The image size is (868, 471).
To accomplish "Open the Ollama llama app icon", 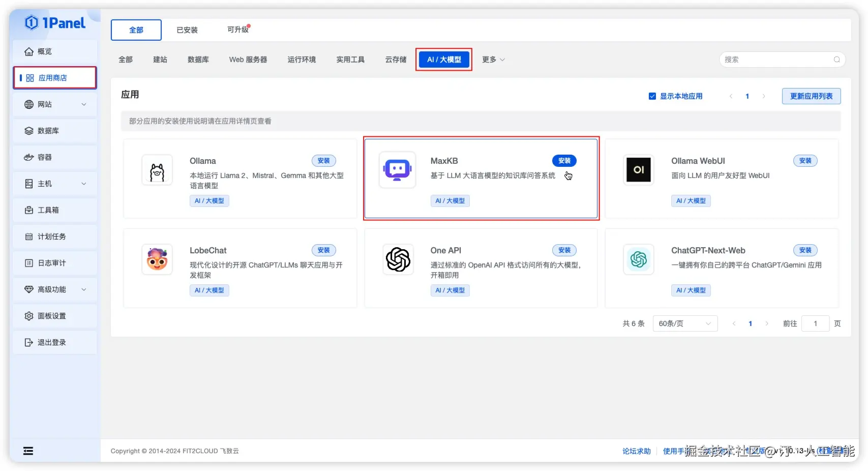I will [157, 170].
